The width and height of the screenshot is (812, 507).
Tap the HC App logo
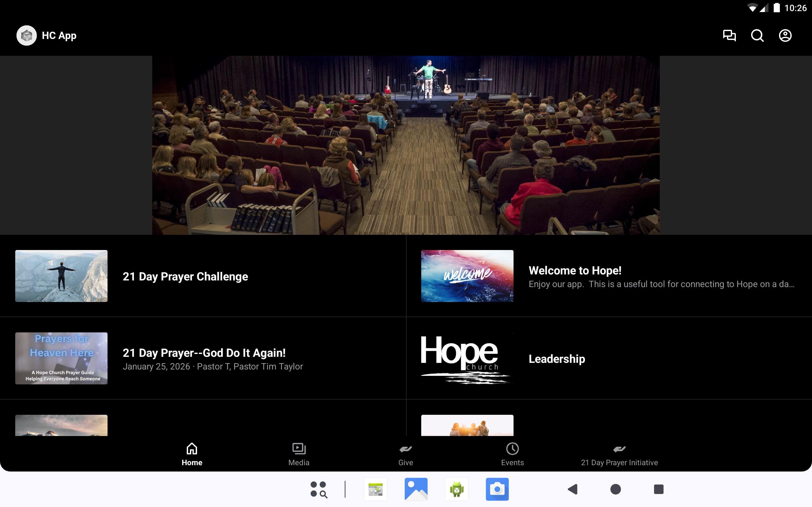pyautogui.click(x=27, y=35)
